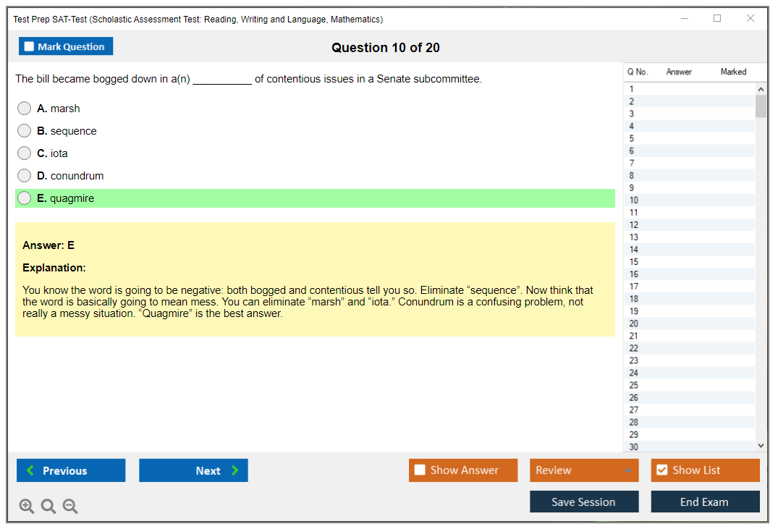Click the End Exam button
Image resolution: width=778 pixels, height=532 pixels.
[x=705, y=502]
